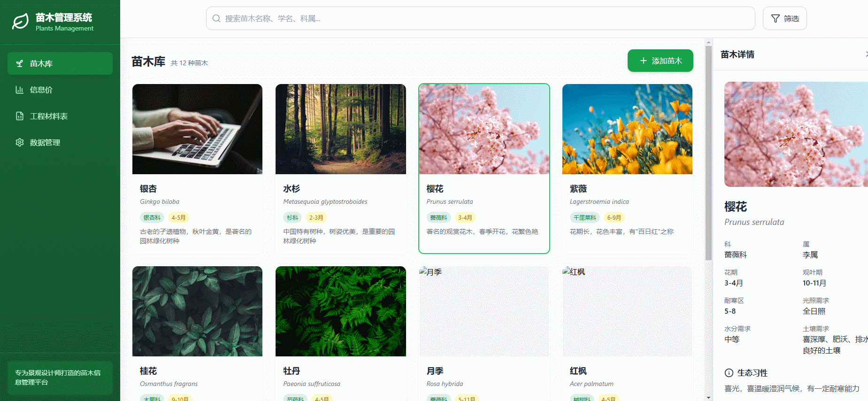The width and height of the screenshot is (868, 401).
Task: Click the leaf logo of 苗木管理系统
Action: point(20,22)
